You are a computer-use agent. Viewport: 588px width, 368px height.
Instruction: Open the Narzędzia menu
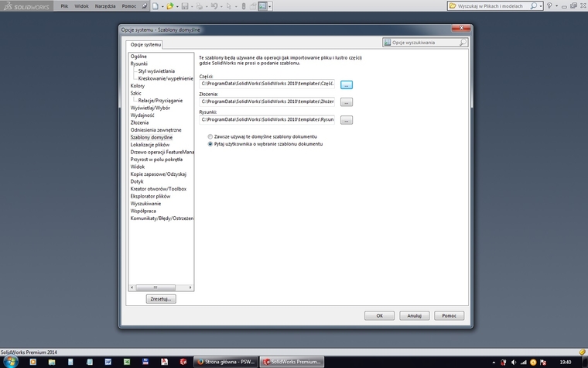point(105,6)
